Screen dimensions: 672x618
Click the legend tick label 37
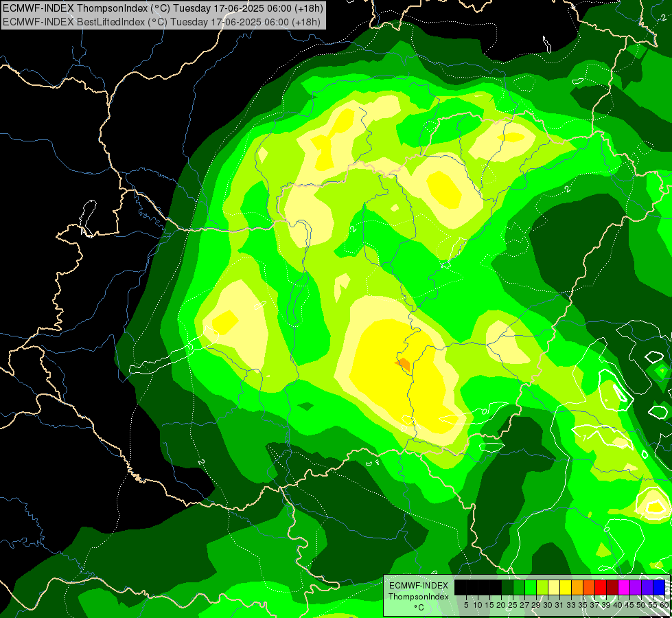[x=595, y=605]
